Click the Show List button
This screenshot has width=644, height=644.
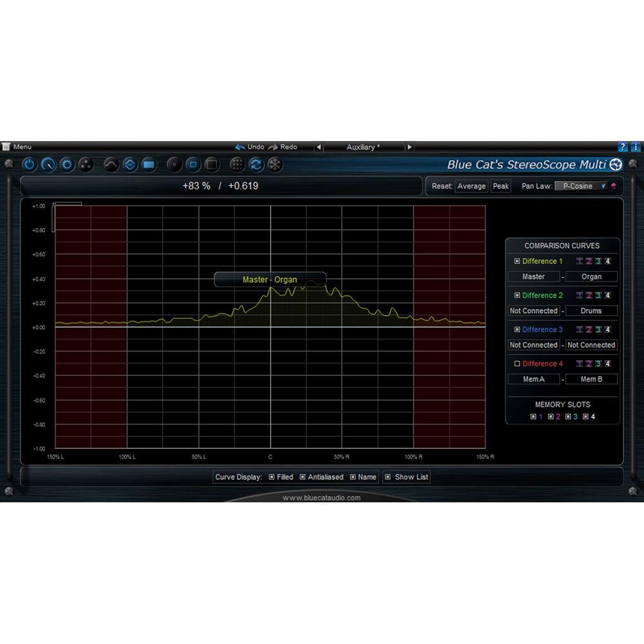point(406,477)
